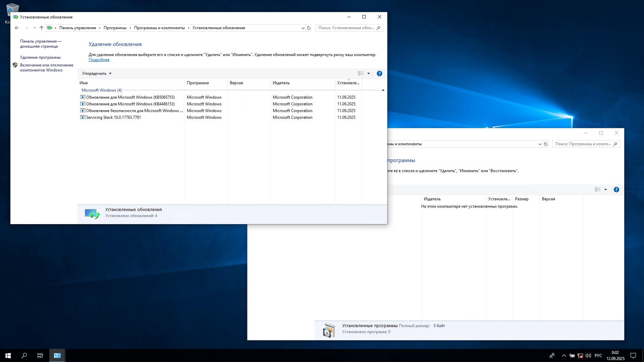Open the notification center
Viewport: 644px width, 362px height.
click(633, 356)
